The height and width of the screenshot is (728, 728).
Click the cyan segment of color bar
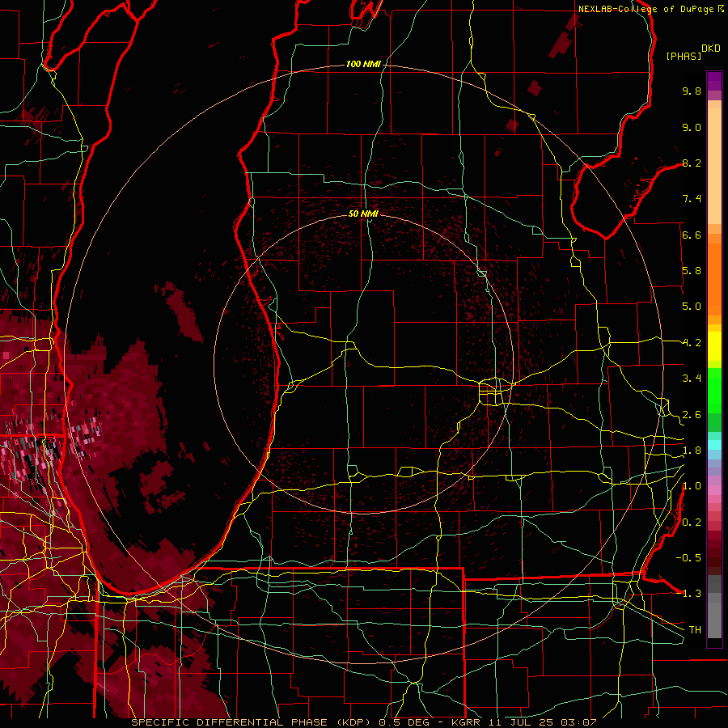[714, 445]
